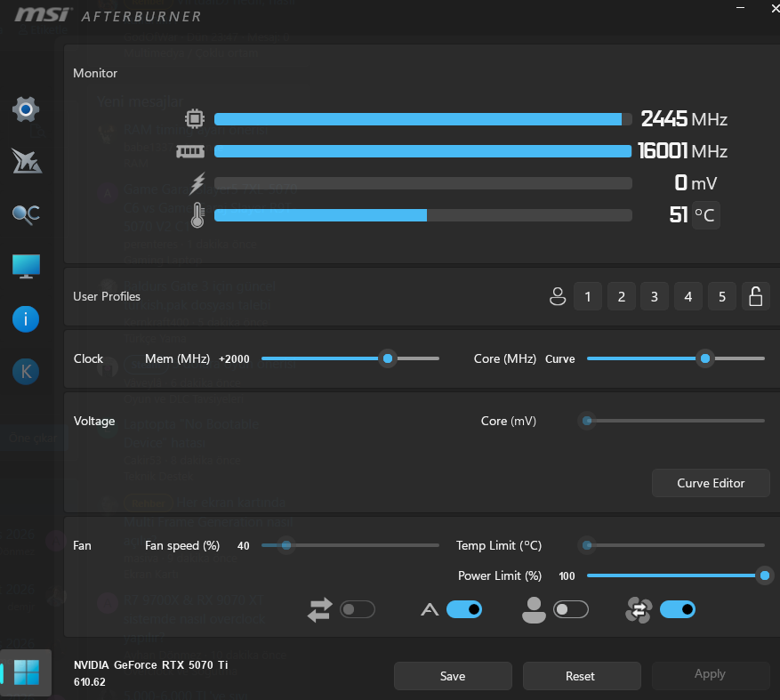Open the blue information icon

click(x=26, y=319)
